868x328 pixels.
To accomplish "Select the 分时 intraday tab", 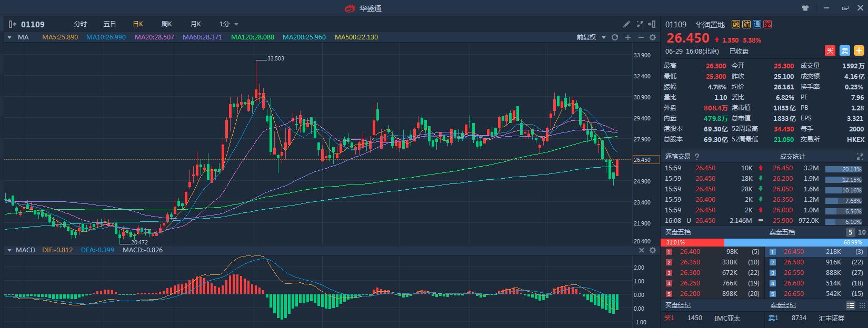I will [x=81, y=24].
